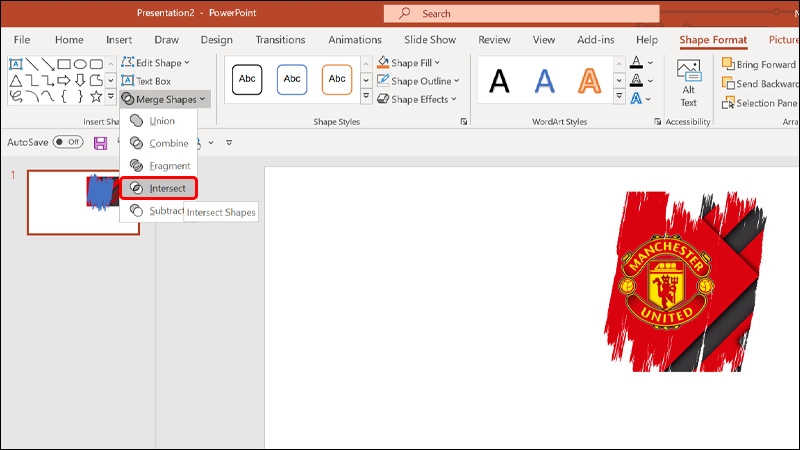800x450 pixels.
Task: Open the Shape Outline dropdown
Action: [418, 81]
